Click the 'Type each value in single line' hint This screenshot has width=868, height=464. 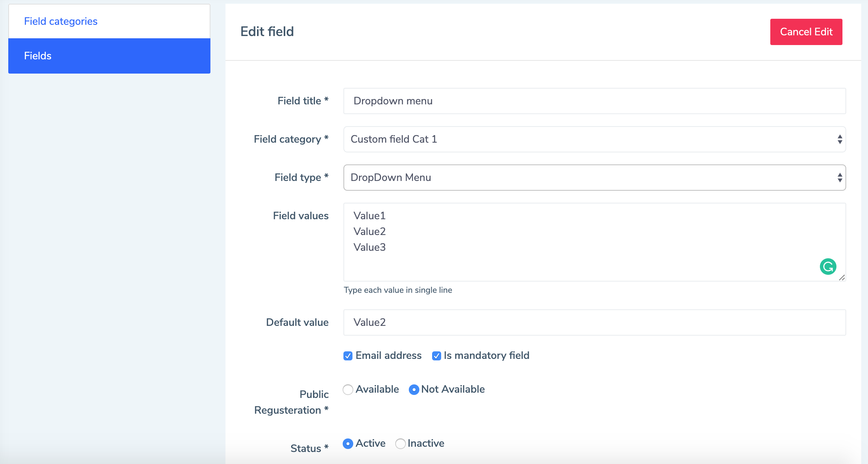[x=398, y=290]
